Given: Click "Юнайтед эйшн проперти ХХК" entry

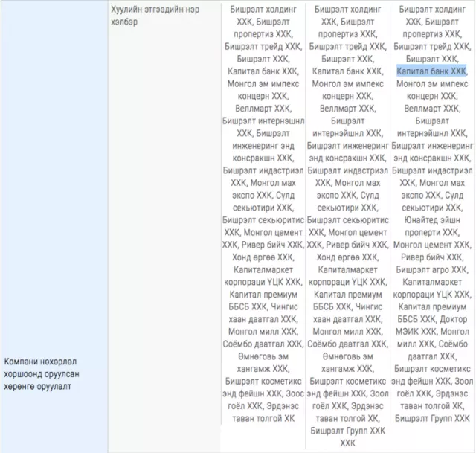Looking at the screenshot, I should (x=432, y=226).
